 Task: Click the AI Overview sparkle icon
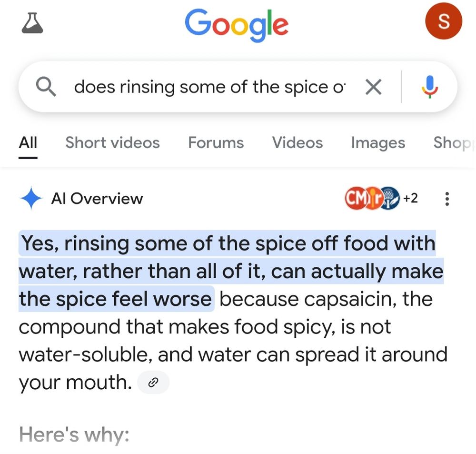(31, 198)
